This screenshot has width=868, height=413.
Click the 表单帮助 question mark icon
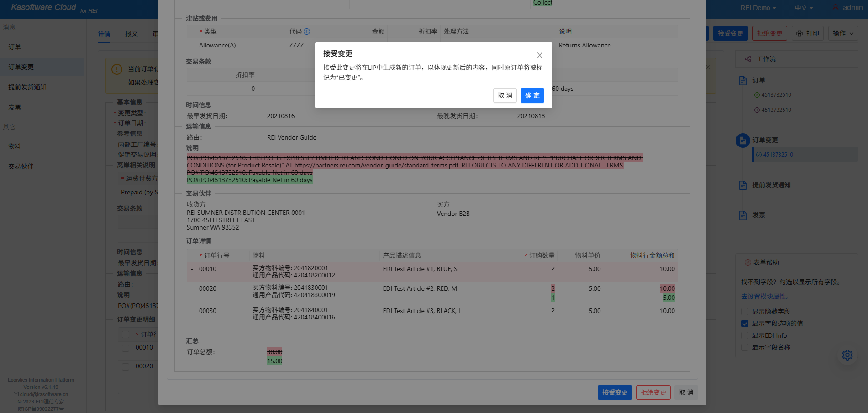747,262
